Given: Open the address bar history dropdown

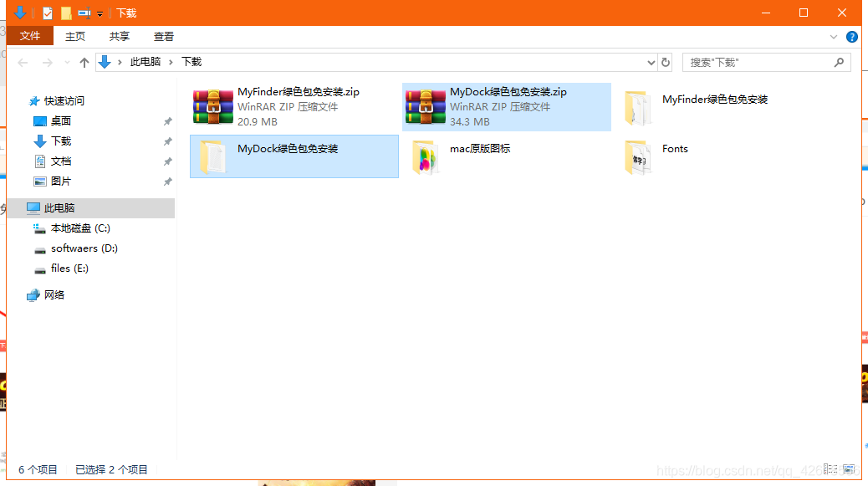Looking at the screenshot, I should click(651, 63).
